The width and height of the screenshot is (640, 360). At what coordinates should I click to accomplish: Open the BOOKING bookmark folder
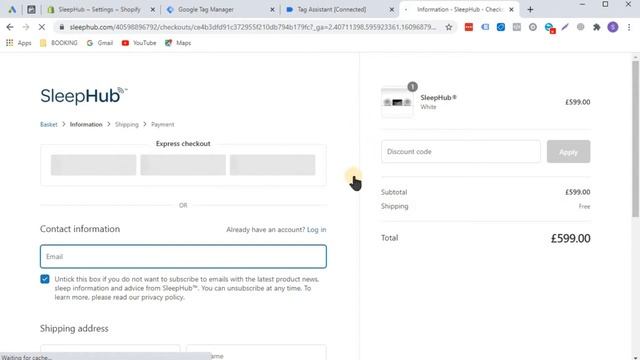coord(58,43)
